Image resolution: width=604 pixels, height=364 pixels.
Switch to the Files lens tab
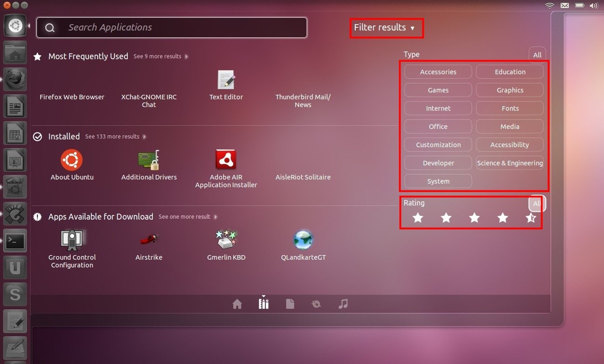(290, 304)
